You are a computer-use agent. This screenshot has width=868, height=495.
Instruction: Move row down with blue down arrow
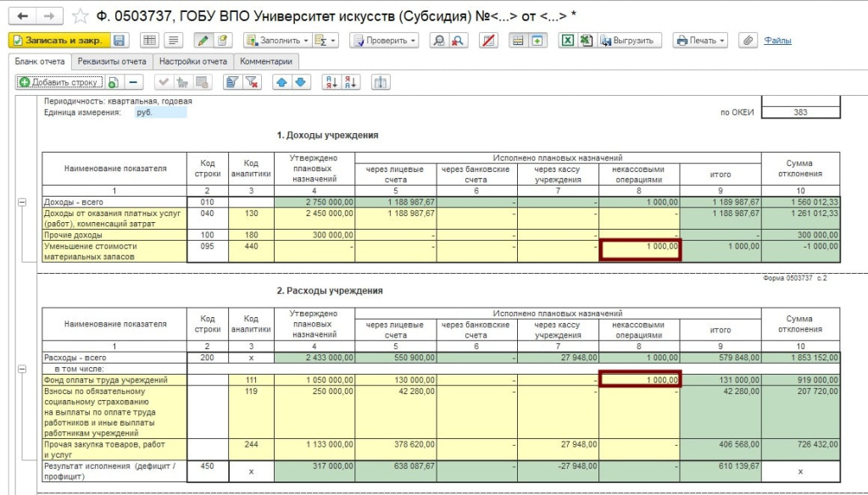click(x=300, y=82)
